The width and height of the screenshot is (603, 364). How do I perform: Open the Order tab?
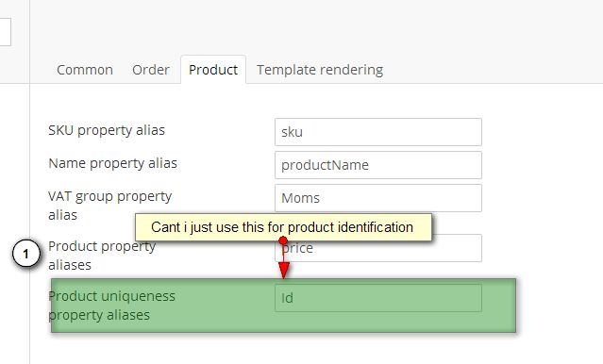[151, 70]
